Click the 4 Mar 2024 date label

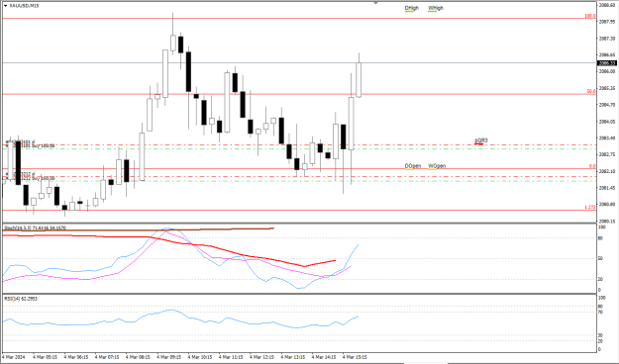tap(14, 357)
